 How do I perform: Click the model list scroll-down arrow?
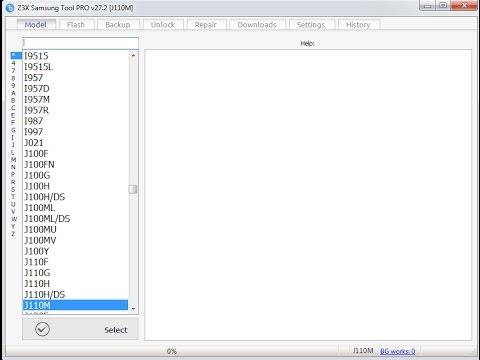[x=133, y=309]
